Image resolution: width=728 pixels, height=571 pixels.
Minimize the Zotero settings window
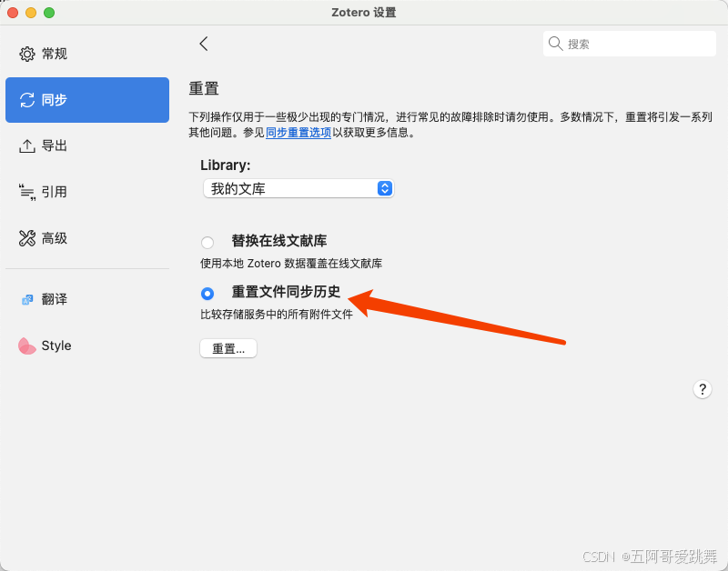coord(31,13)
